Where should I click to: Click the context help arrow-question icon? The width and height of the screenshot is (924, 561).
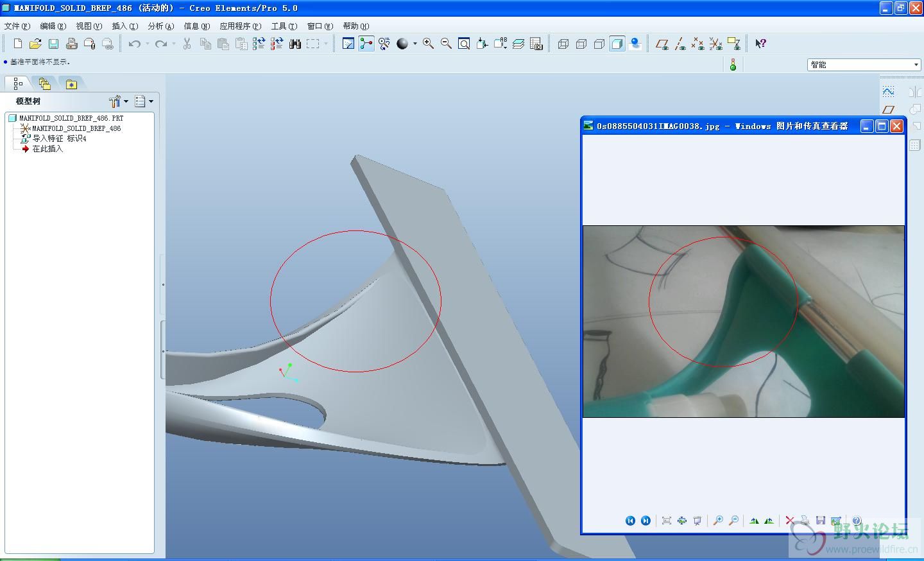pos(760,44)
